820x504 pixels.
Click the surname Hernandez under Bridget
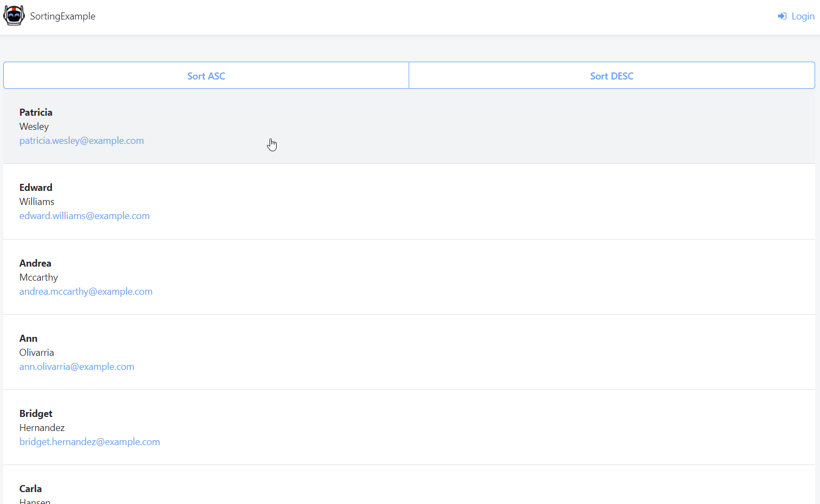click(x=42, y=427)
